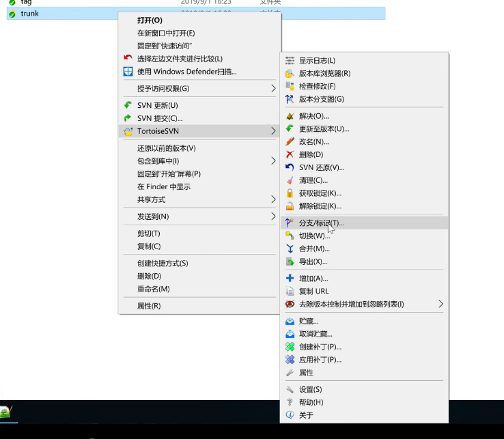Click the Settings (设置) icon

[x=290, y=390]
